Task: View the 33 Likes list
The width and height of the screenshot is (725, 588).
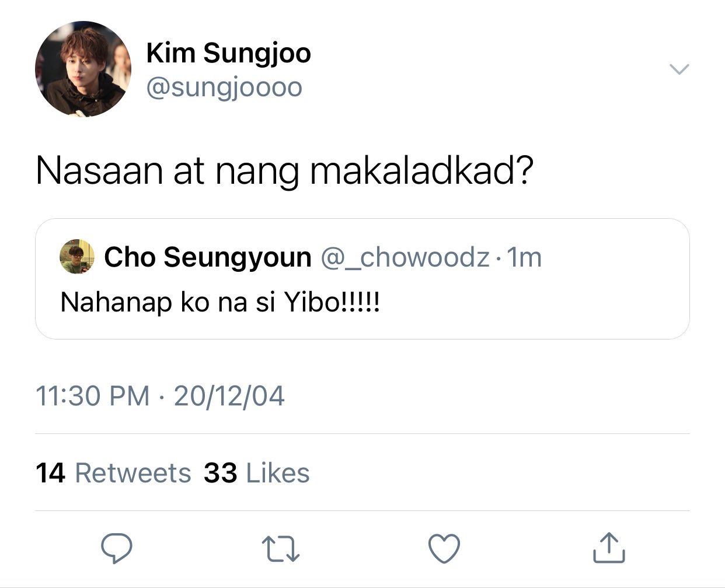Action: 257,473
